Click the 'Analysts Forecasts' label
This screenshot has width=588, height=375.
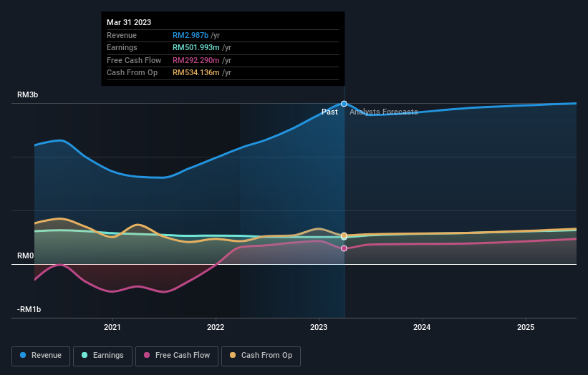[x=384, y=112]
